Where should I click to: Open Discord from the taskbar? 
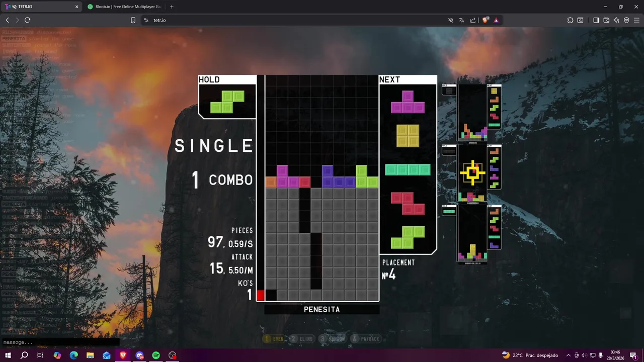pyautogui.click(x=139, y=355)
